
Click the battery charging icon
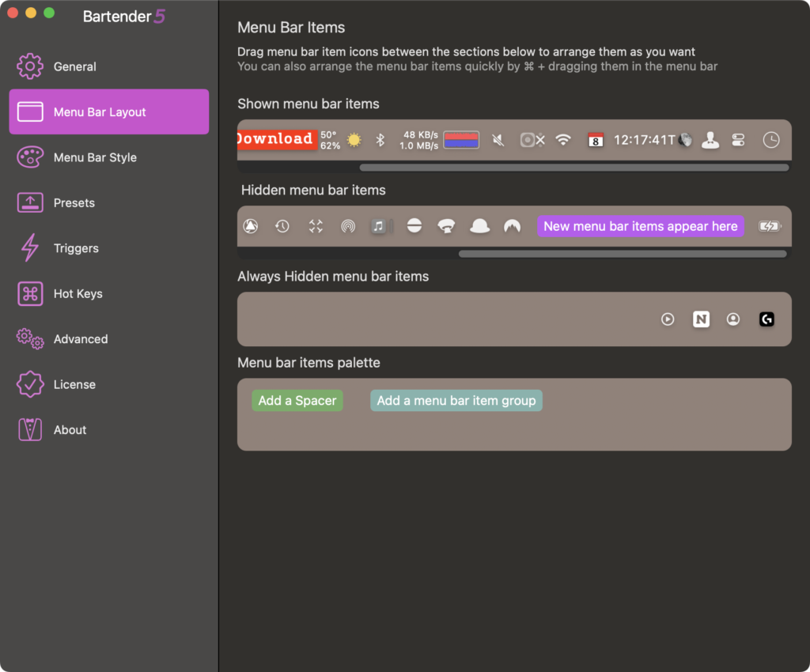click(769, 226)
